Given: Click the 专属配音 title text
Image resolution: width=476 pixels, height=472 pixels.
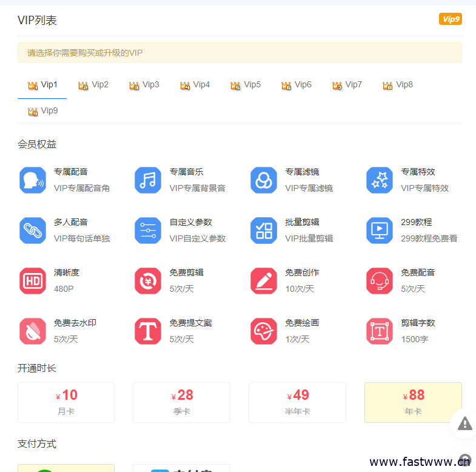Looking at the screenshot, I should coord(71,172).
